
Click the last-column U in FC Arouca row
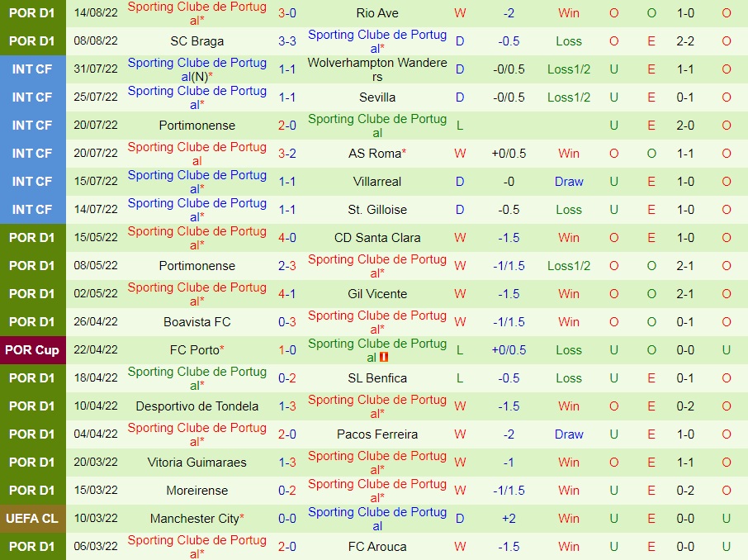726,547
